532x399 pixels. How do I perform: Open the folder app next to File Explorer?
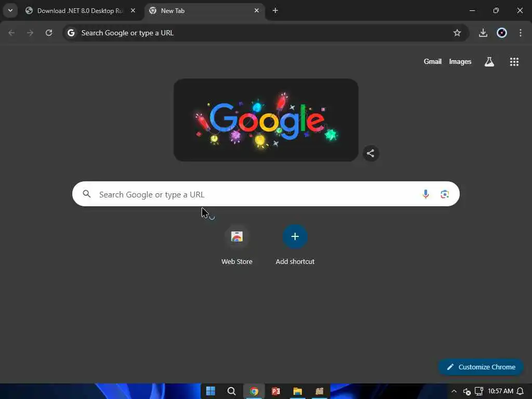point(320,391)
